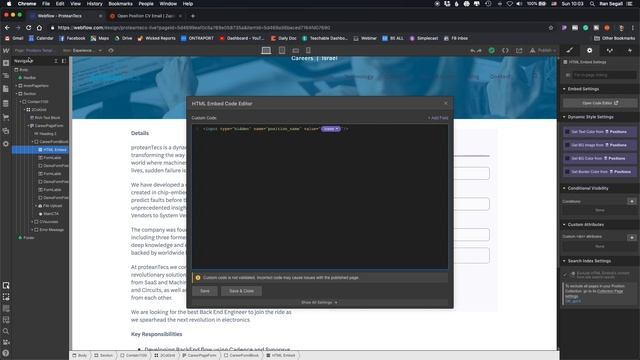640x360 pixels.
Task: Enable Get Border Color from Positions
Action: click(x=567, y=172)
